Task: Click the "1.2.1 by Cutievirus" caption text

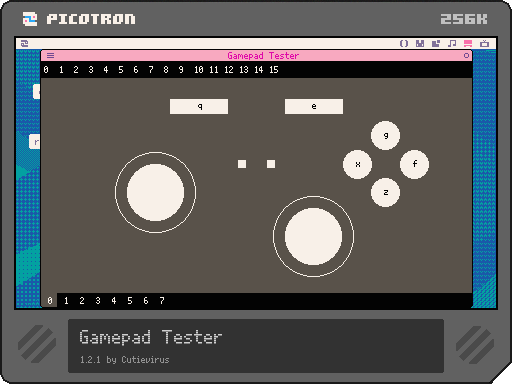Action: click(125, 360)
